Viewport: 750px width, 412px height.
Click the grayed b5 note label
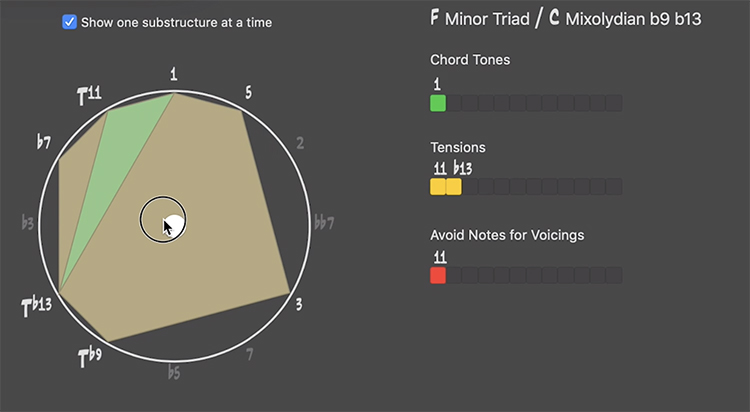(174, 372)
